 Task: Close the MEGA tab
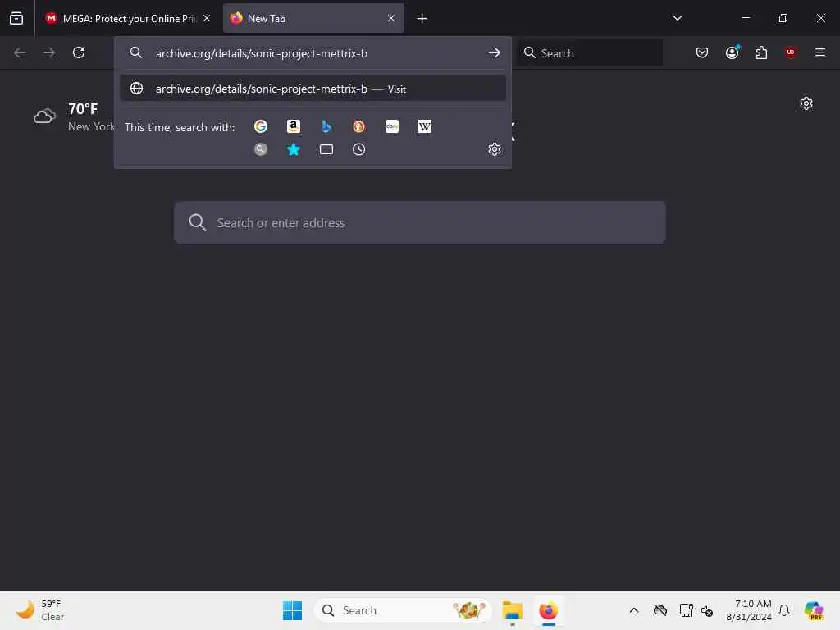tap(207, 18)
